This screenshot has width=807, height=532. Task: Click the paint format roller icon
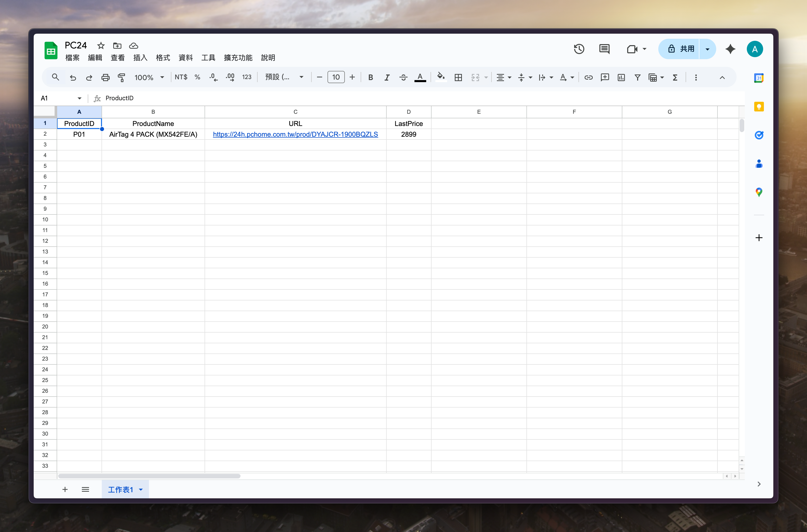pyautogui.click(x=121, y=77)
